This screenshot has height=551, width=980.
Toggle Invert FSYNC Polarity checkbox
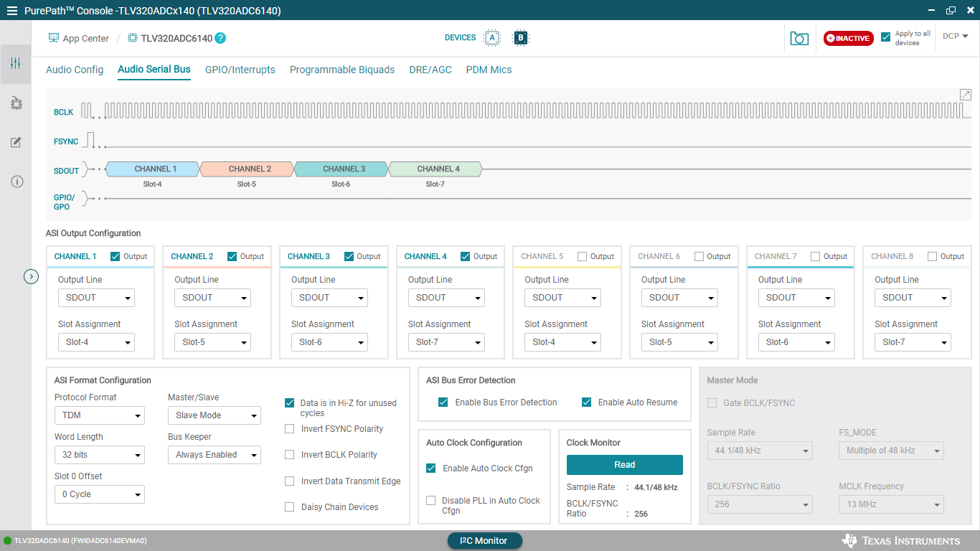pos(290,429)
